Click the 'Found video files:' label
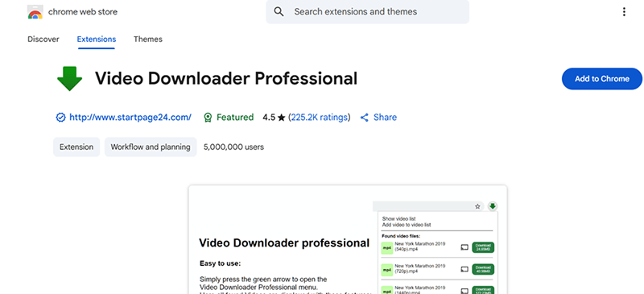The image size is (644, 294). click(401, 236)
